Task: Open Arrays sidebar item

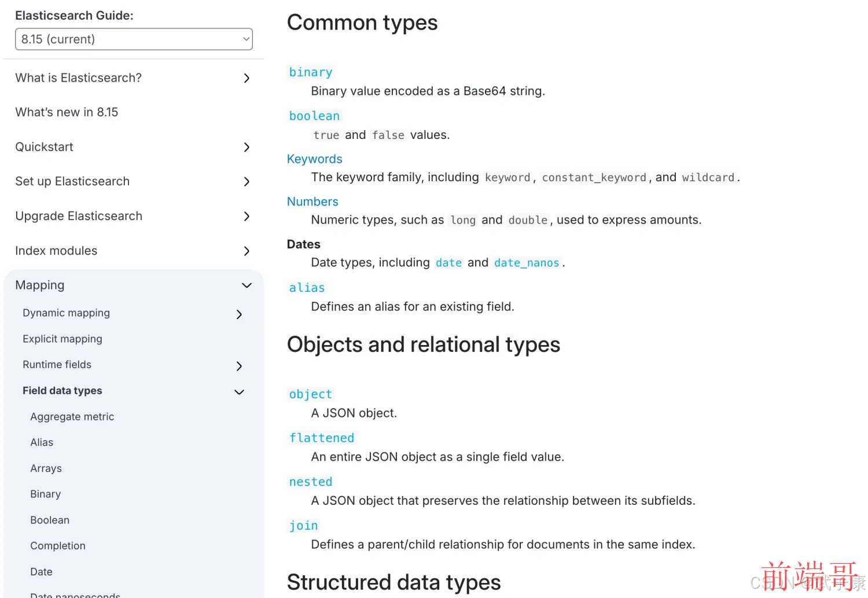Action: (x=46, y=468)
